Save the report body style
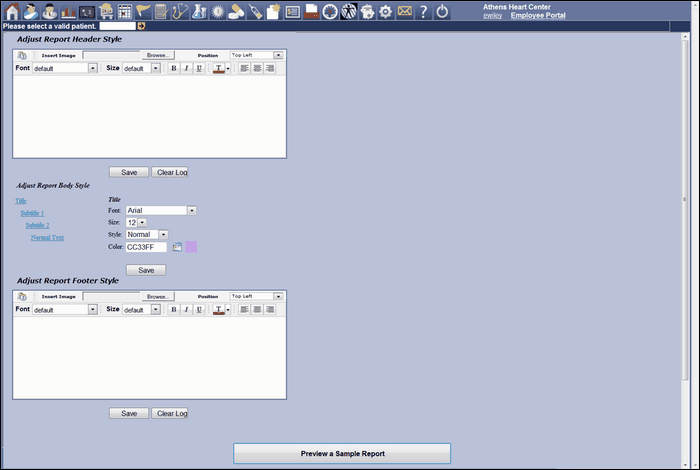 click(146, 270)
